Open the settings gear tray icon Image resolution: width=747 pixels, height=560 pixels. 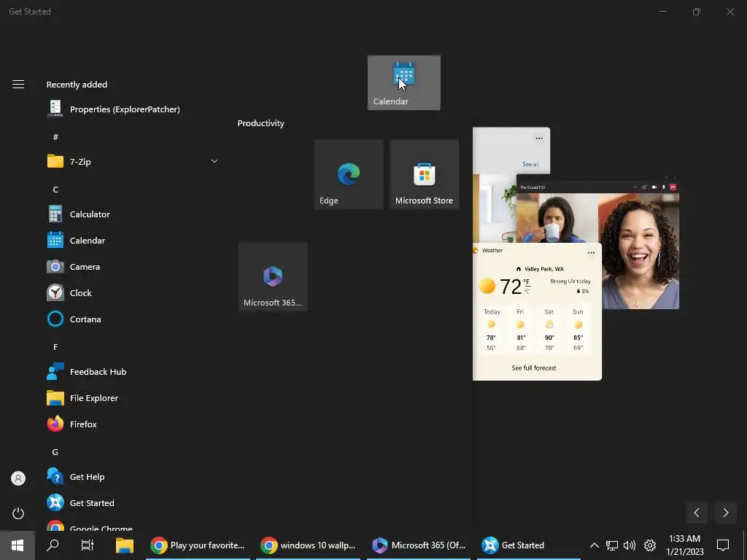point(650,545)
